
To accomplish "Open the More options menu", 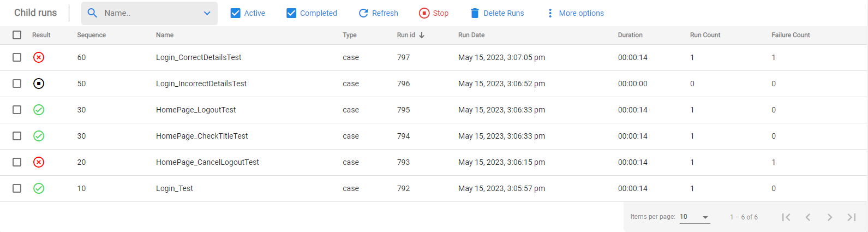I will (x=575, y=13).
